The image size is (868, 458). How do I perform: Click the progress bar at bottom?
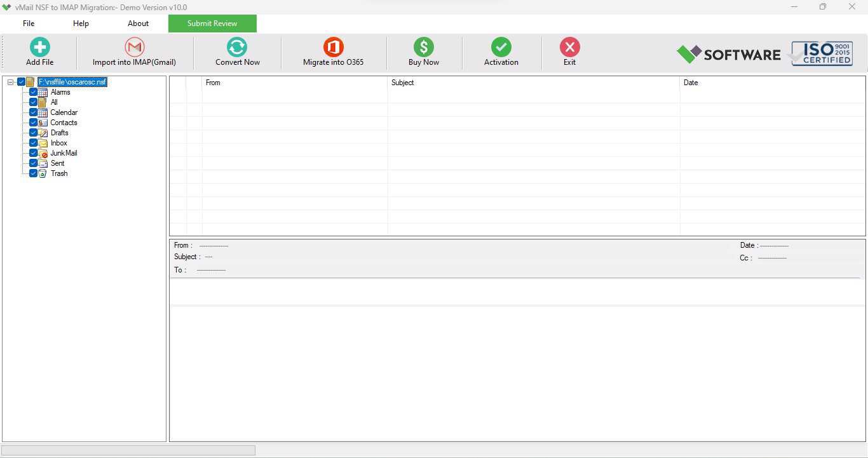click(128, 450)
